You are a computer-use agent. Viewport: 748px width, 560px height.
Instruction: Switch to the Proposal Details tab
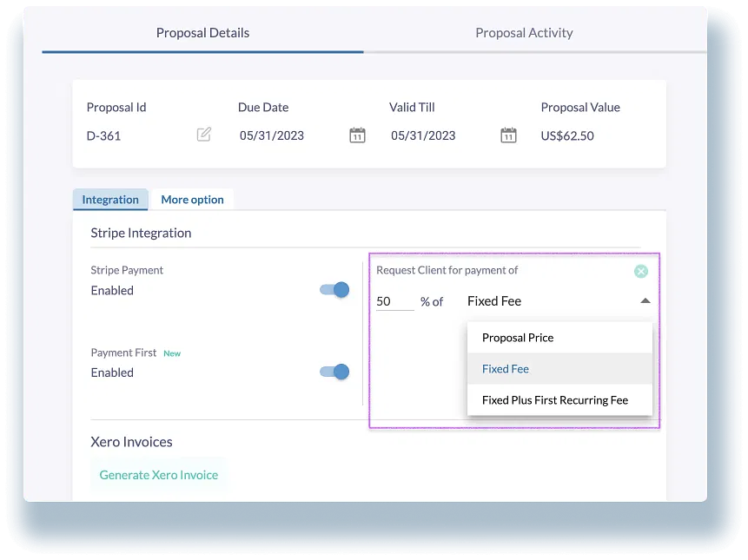point(202,33)
